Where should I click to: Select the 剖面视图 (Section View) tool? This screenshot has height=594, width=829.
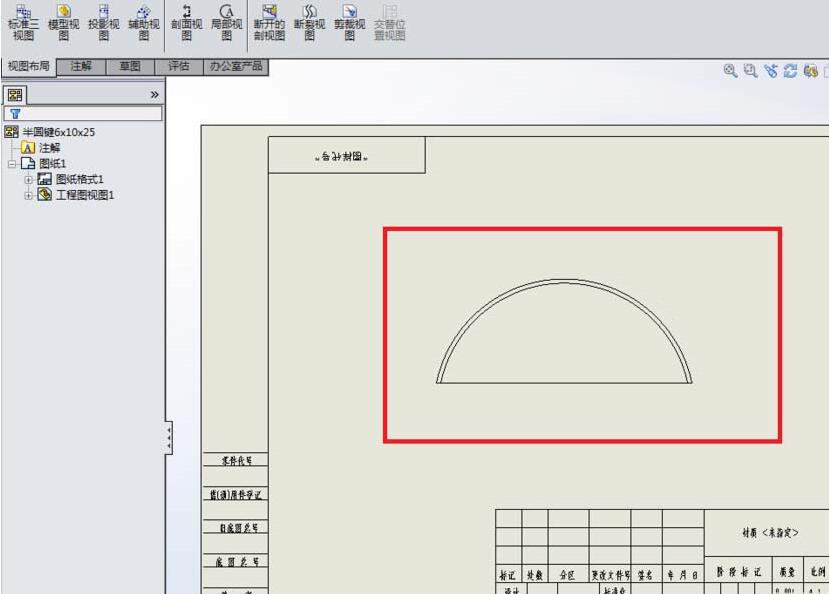[x=183, y=22]
